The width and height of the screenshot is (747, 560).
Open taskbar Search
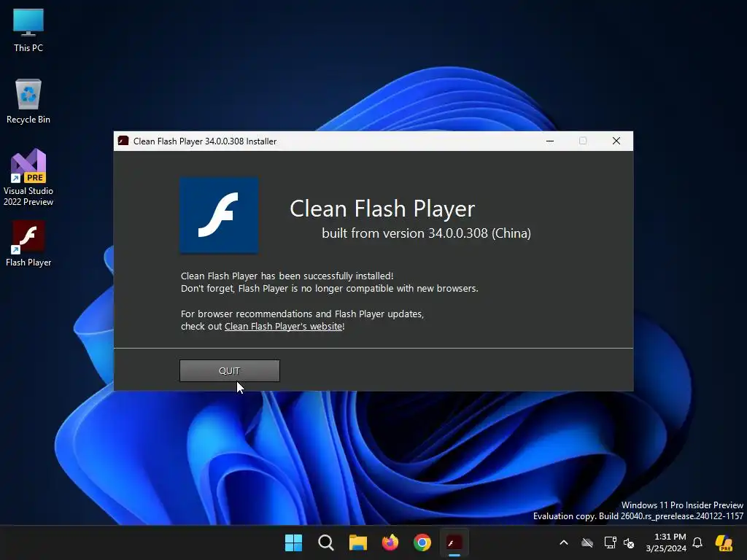tap(326, 542)
